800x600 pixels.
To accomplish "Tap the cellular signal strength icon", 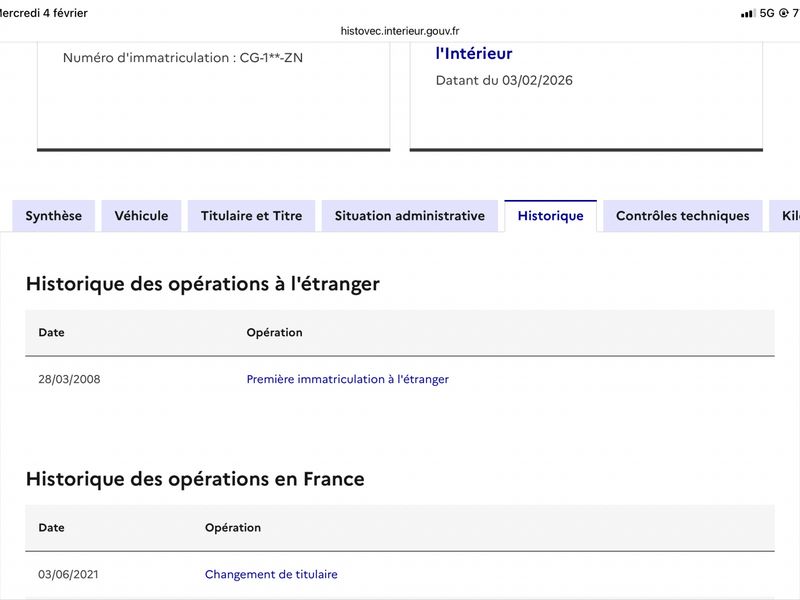I will pyautogui.click(x=748, y=13).
